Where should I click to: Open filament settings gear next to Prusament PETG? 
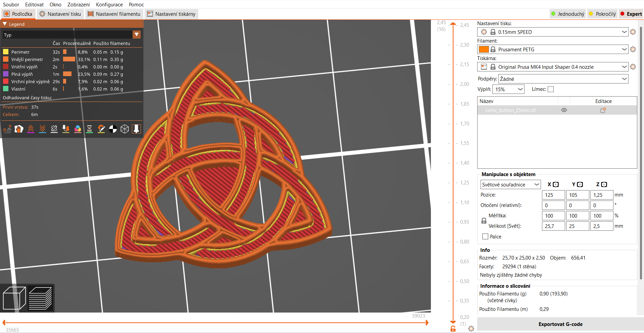click(633, 49)
